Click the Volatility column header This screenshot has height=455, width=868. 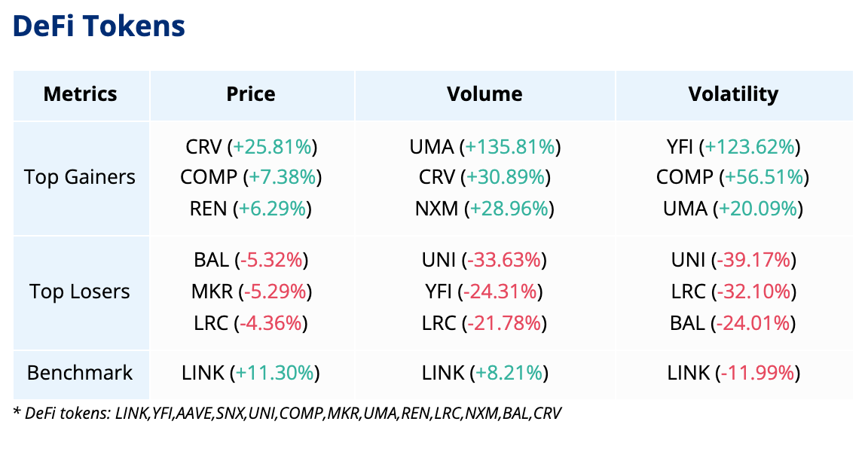733,94
